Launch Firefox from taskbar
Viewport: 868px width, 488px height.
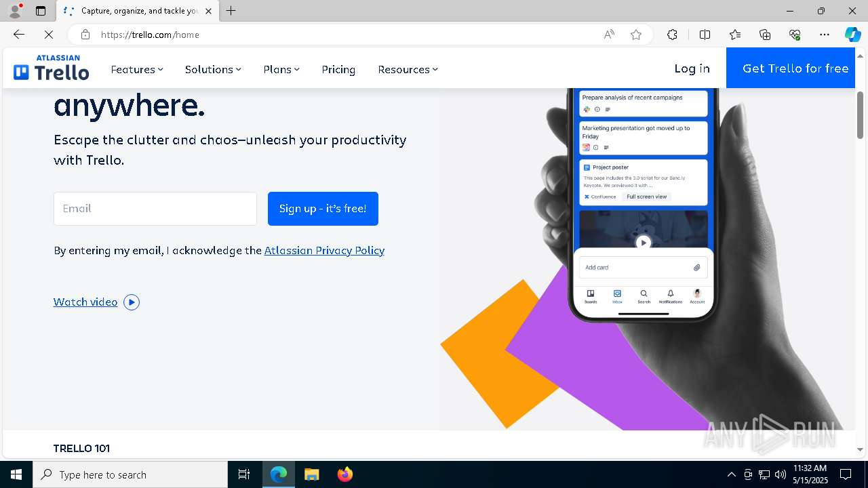click(344, 474)
